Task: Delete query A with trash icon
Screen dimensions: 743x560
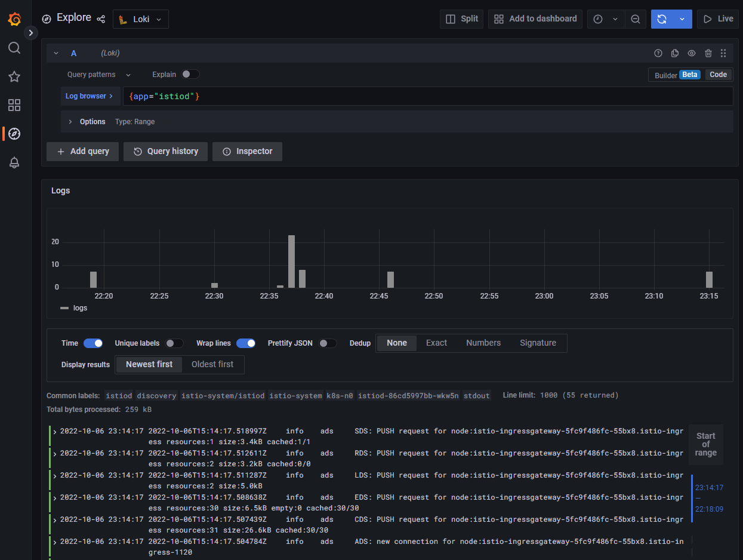Action: click(x=708, y=53)
